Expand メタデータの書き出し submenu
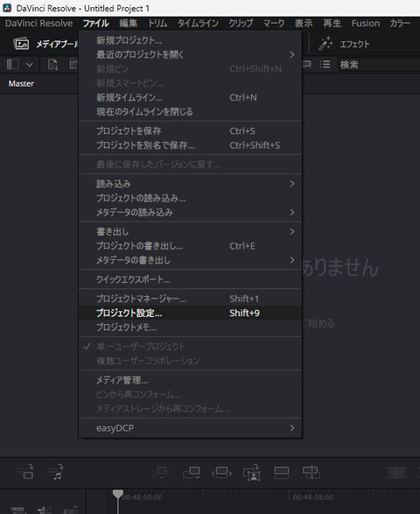Screen dimensions: 420x514 [190, 260]
